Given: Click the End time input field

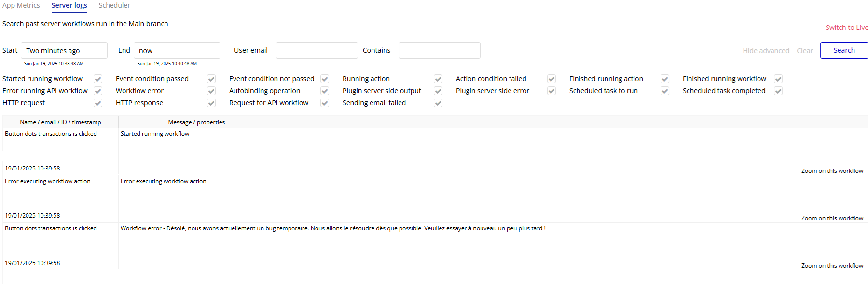Looking at the screenshot, I should coord(177,51).
